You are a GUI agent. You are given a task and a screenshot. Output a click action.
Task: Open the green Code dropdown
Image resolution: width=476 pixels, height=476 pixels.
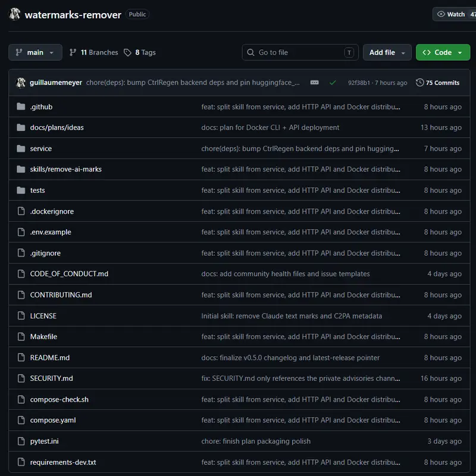click(x=443, y=52)
